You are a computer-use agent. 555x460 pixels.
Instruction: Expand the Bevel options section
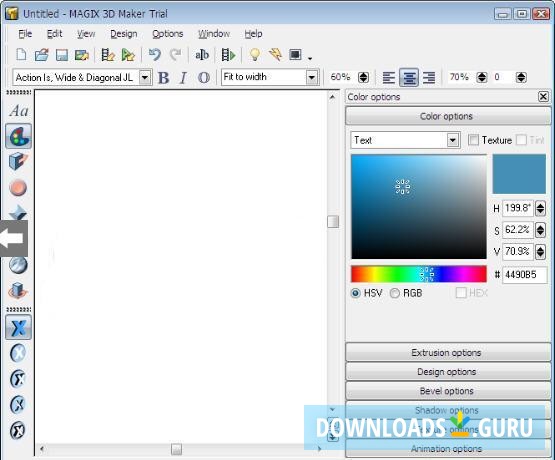coord(448,391)
